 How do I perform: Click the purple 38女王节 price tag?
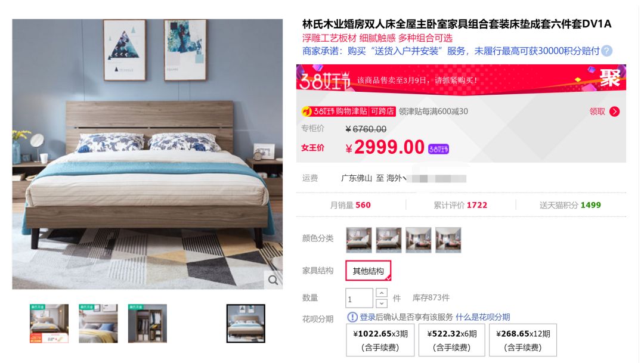point(438,149)
